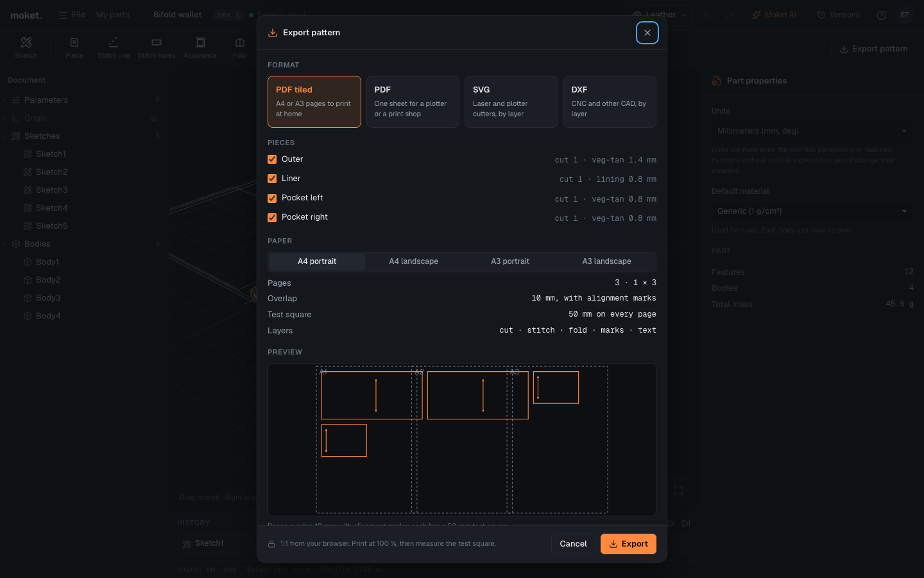The image size is (924, 578).
Task: Open Moket AI assistant
Action: tap(774, 15)
